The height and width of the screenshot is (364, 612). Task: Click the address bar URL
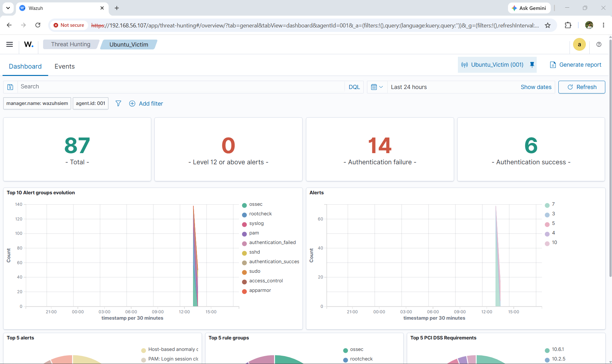point(315,25)
